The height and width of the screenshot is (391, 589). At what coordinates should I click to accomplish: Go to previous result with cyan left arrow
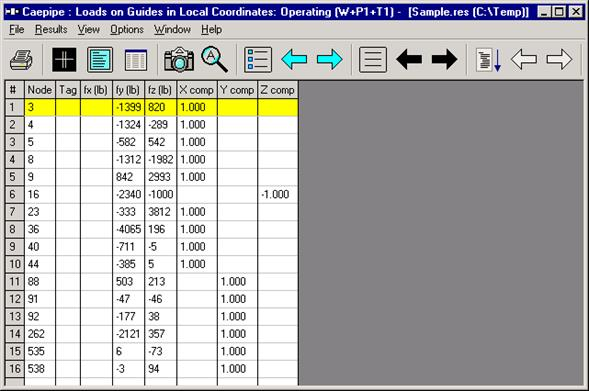294,59
